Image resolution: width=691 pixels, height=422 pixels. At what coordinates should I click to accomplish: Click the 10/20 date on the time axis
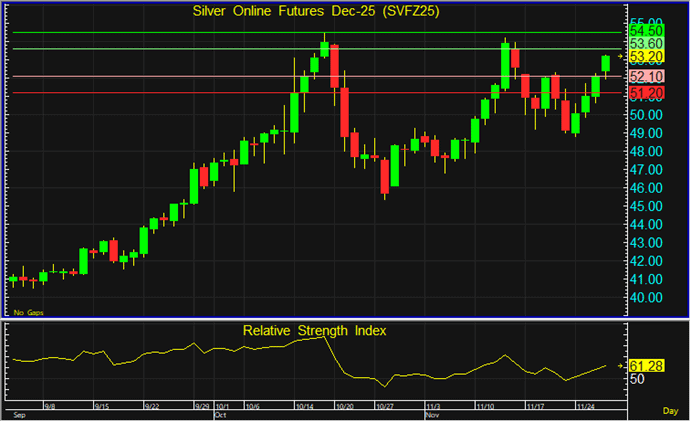pos(344,406)
